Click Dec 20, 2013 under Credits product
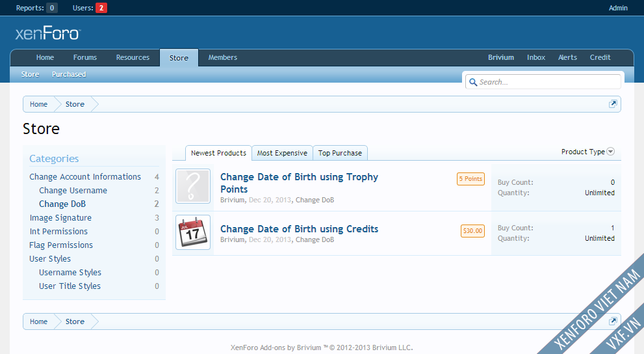644x354 pixels. pyautogui.click(x=270, y=239)
